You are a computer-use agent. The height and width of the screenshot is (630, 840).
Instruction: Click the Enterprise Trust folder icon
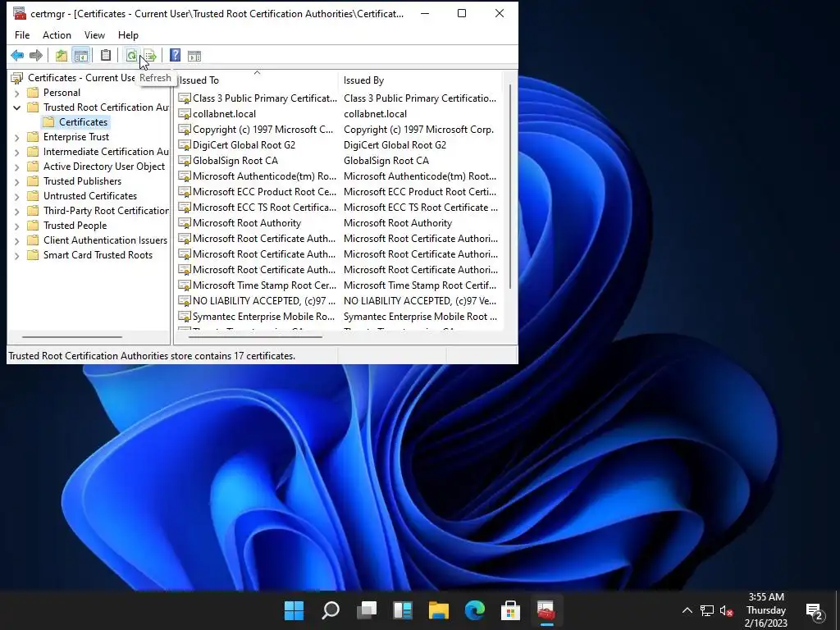coord(33,137)
